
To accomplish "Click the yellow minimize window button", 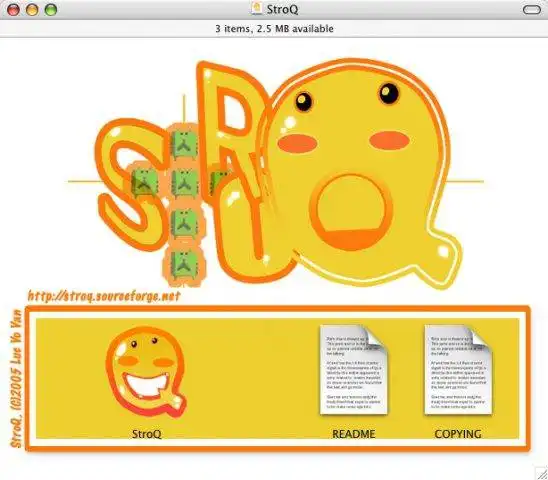I will pos(32,9).
